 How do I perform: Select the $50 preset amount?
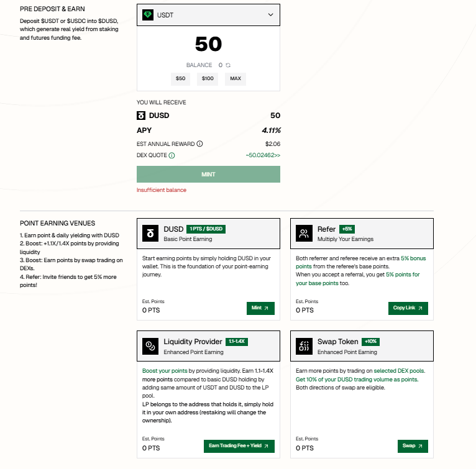[x=180, y=79]
